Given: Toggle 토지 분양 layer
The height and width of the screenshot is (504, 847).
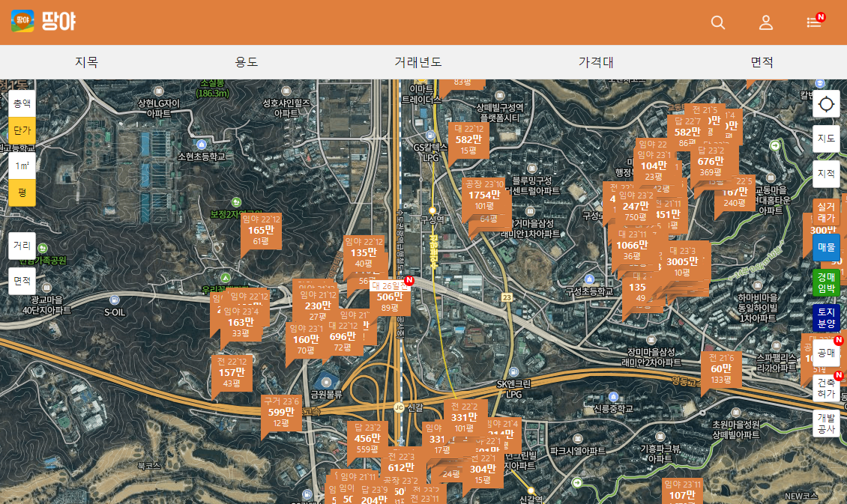Looking at the screenshot, I should click(826, 318).
